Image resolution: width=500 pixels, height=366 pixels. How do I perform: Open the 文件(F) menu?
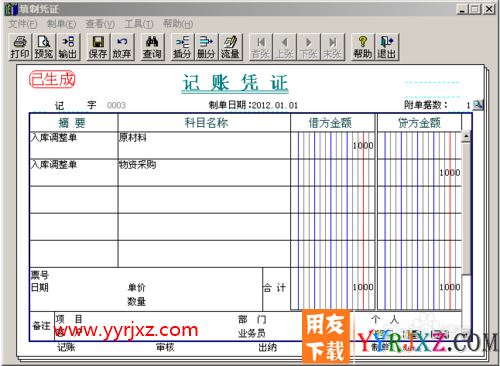click(x=23, y=24)
